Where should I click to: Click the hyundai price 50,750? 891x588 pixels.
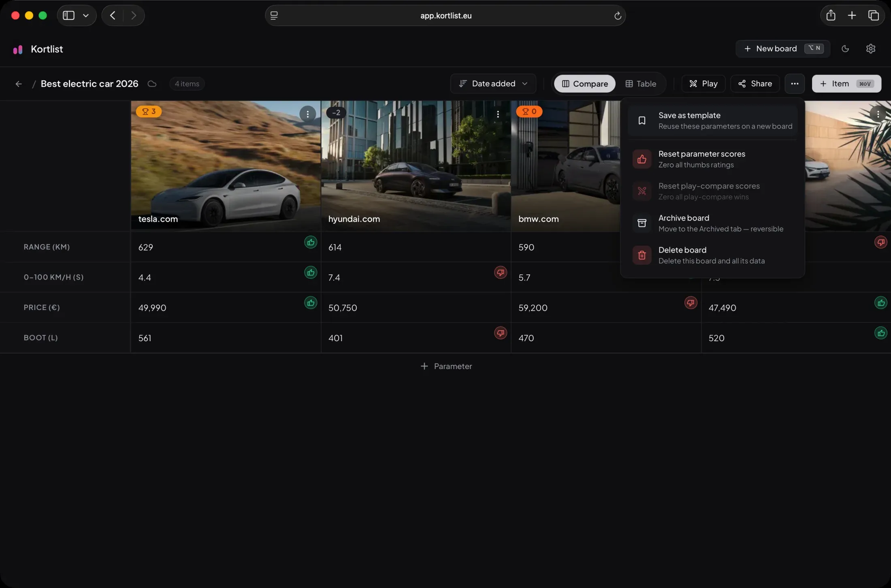(343, 308)
